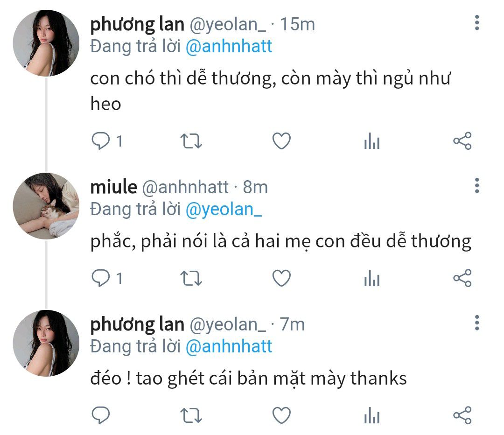The height and width of the screenshot is (435, 504).
Task: Open more options for the 7m tweet
Action: click(477, 323)
